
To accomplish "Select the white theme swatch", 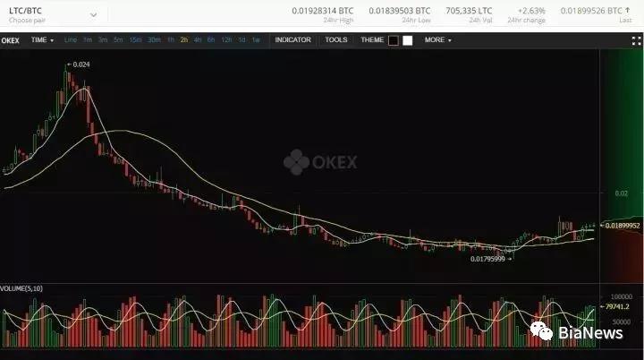I will (x=408, y=40).
